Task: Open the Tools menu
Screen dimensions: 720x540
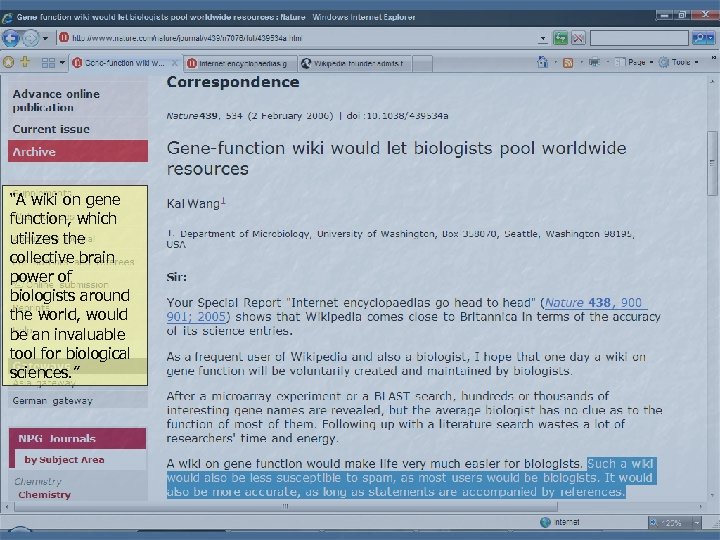Action: point(678,62)
